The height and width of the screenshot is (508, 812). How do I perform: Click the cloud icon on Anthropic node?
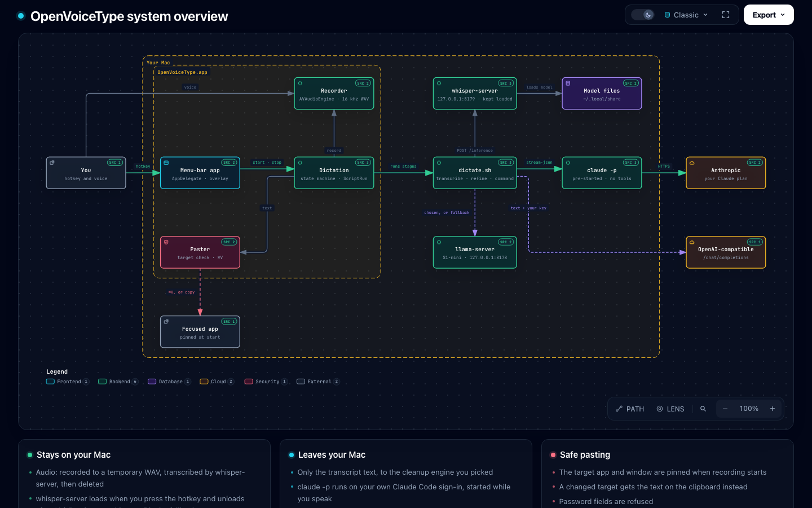pos(692,163)
